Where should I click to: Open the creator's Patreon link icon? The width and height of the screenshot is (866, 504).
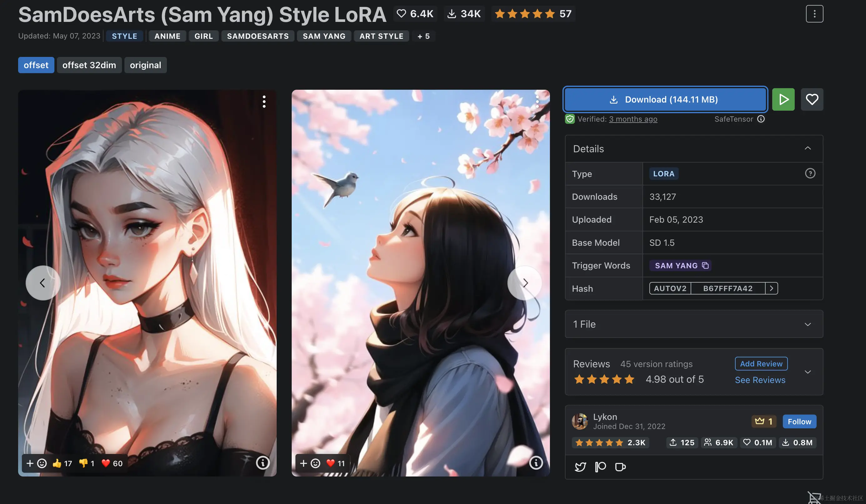click(x=600, y=467)
